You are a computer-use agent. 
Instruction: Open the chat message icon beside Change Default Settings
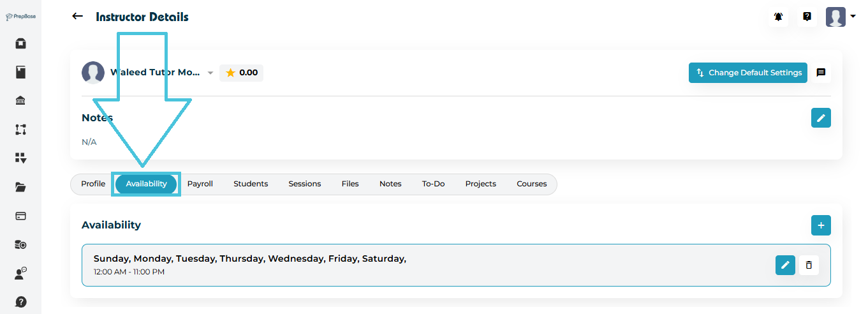(821, 73)
